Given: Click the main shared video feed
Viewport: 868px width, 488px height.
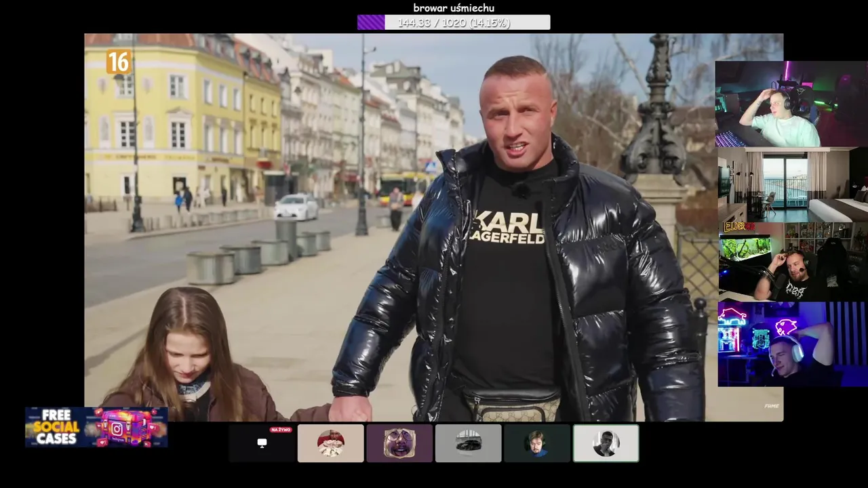Looking at the screenshot, I should (x=434, y=228).
